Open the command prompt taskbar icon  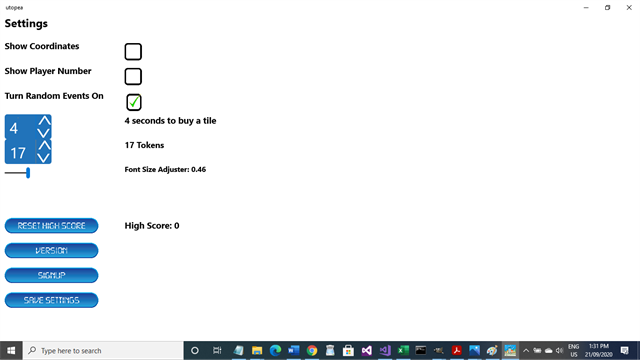[x=421, y=351]
